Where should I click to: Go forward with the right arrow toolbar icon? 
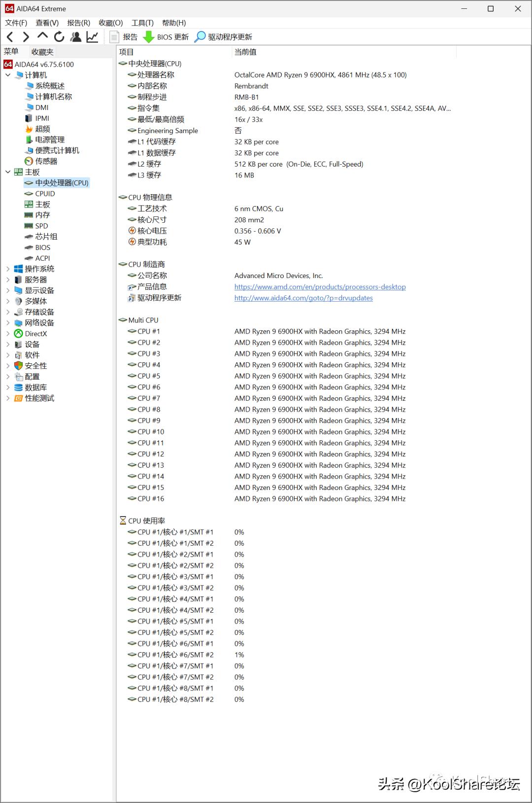(x=26, y=37)
